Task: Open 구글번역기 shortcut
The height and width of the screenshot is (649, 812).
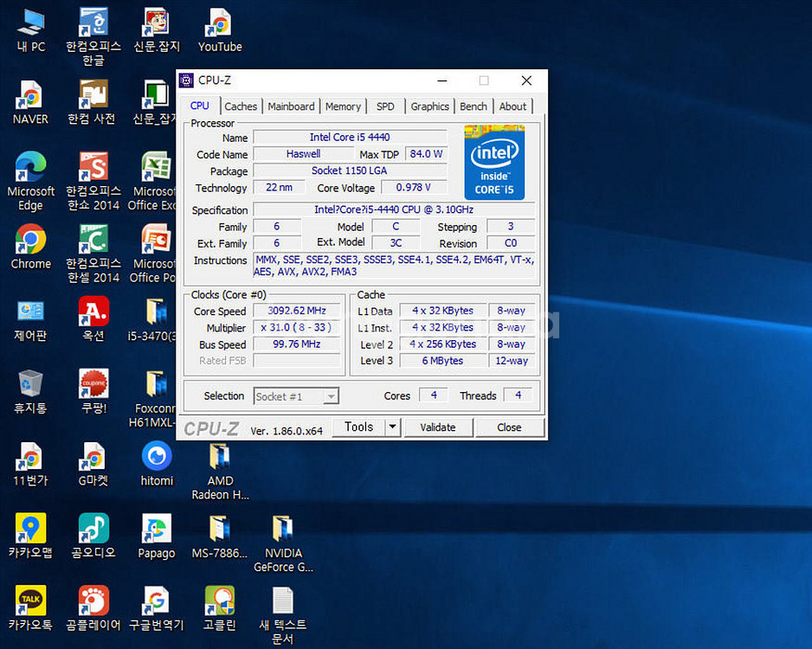Action: click(157, 608)
